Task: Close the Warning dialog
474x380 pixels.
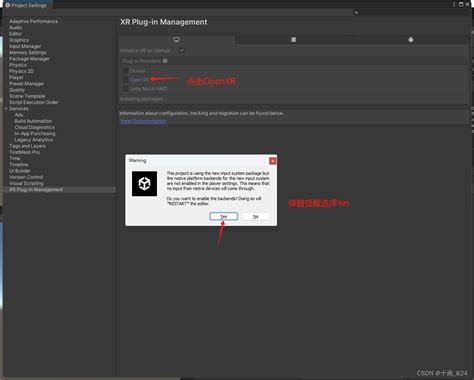Action: [273, 161]
